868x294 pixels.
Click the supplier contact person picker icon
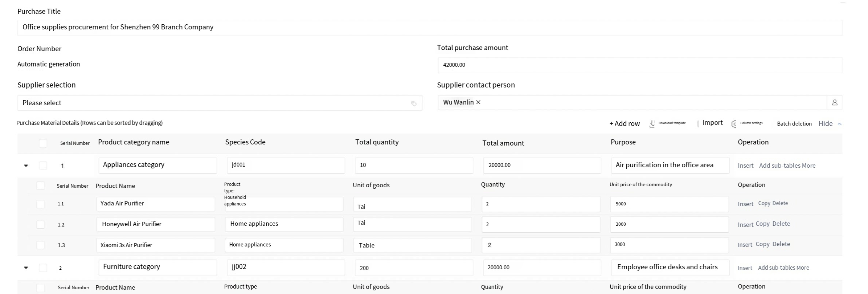(x=834, y=103)
